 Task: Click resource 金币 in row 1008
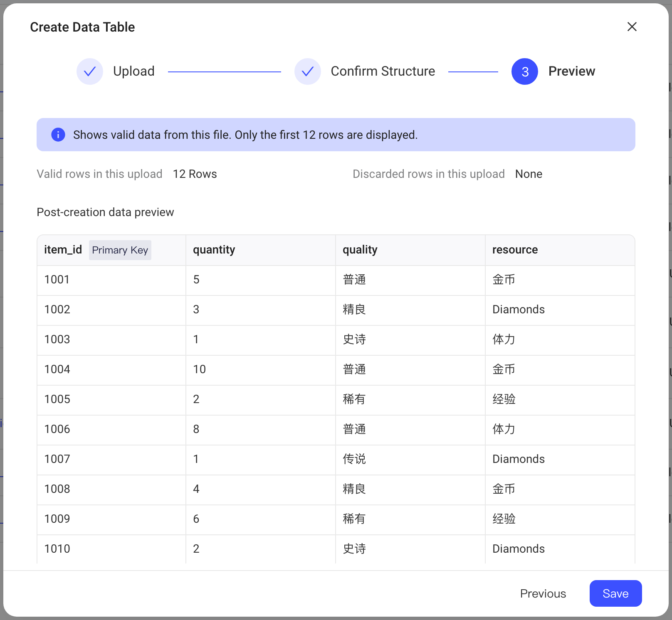pyautogui.click(x=560, y=490)
